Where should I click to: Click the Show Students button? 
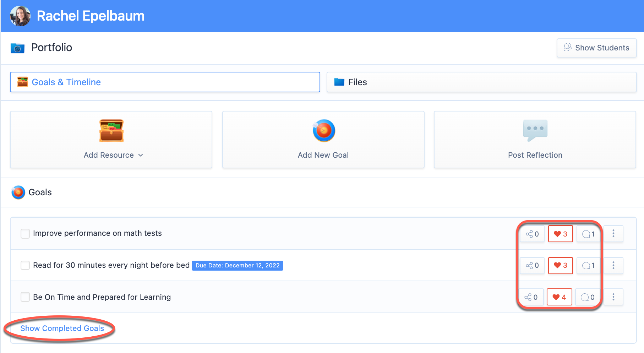[596, 48]
